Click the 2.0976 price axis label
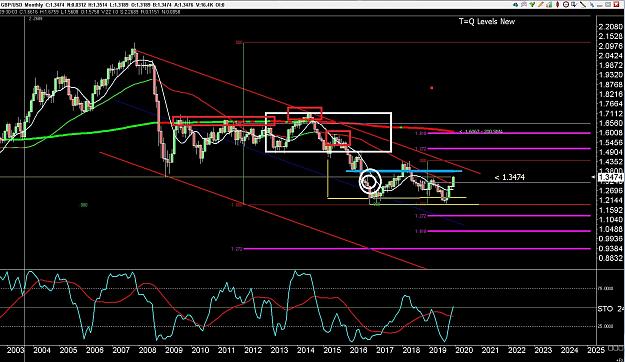This screenshot has height=362, width=625. 610,46
